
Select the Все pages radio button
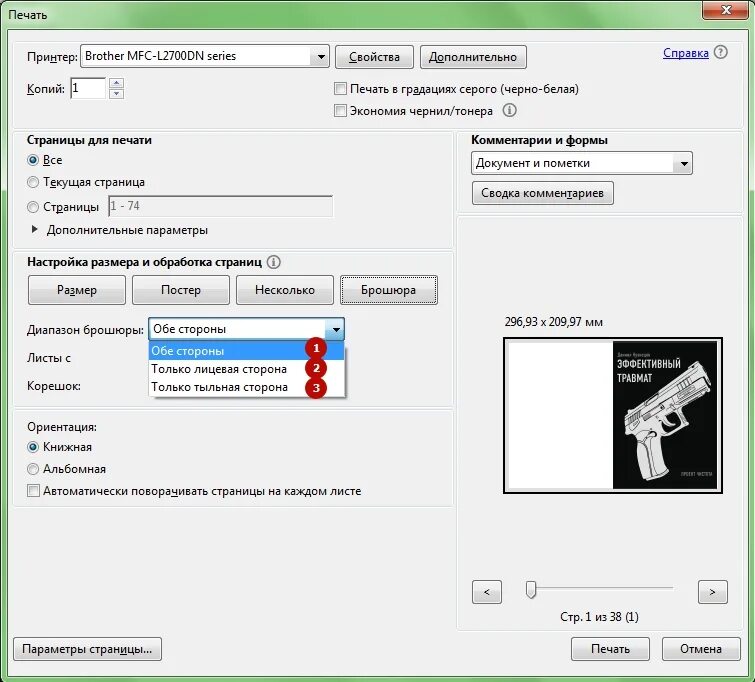pos(33,160)
